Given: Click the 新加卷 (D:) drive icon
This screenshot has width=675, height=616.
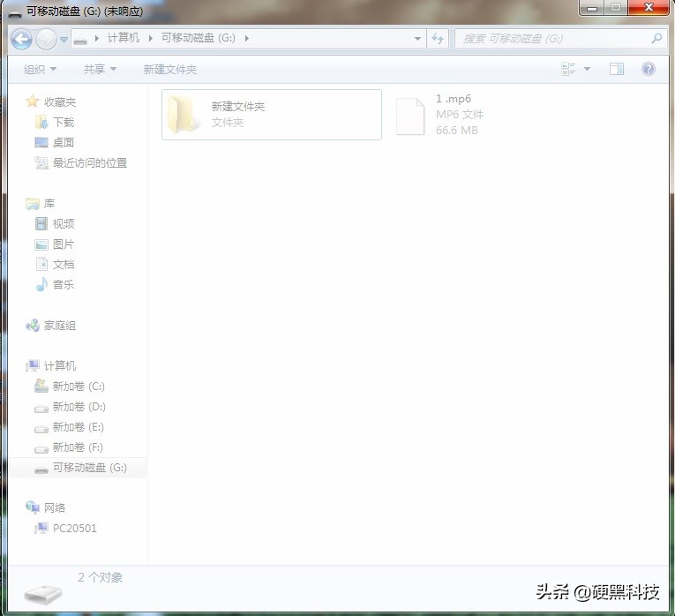Looking at the screenshot, I should [x=41, y=408].
